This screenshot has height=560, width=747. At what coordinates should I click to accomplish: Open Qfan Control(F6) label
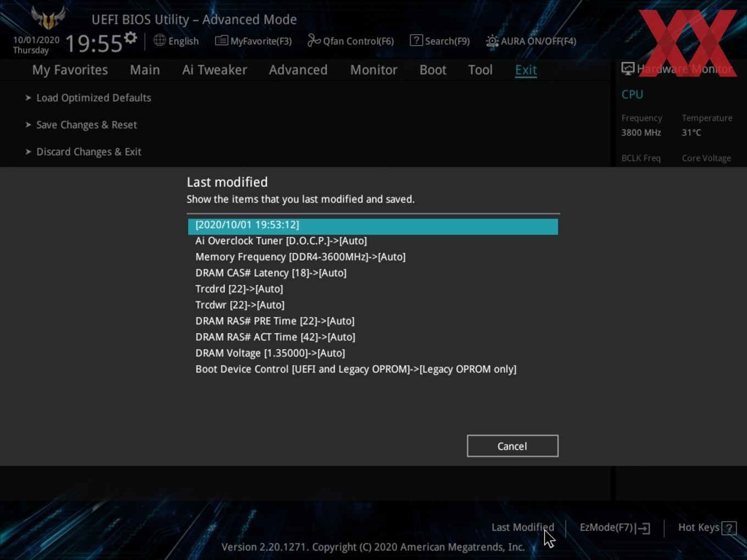tap(358, 41)
